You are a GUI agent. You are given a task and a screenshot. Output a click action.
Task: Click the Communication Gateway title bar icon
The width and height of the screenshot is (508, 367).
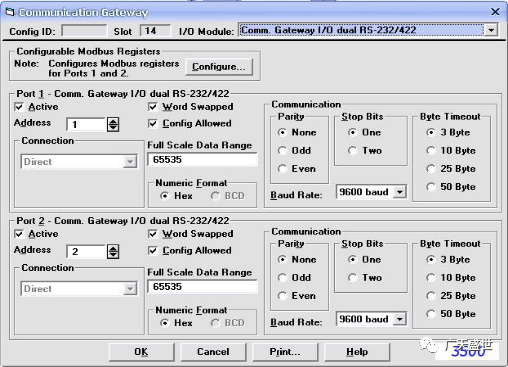[x=10, y=12]
